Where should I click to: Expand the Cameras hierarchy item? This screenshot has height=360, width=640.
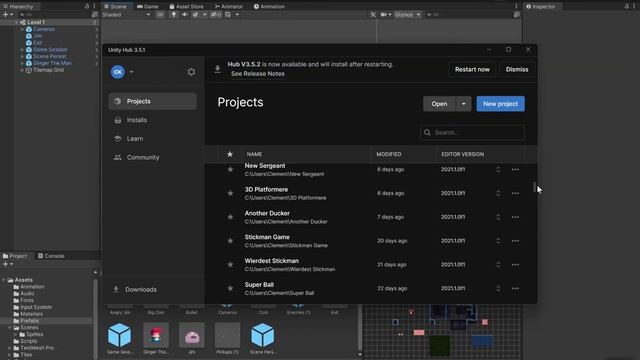click(22, 29)
